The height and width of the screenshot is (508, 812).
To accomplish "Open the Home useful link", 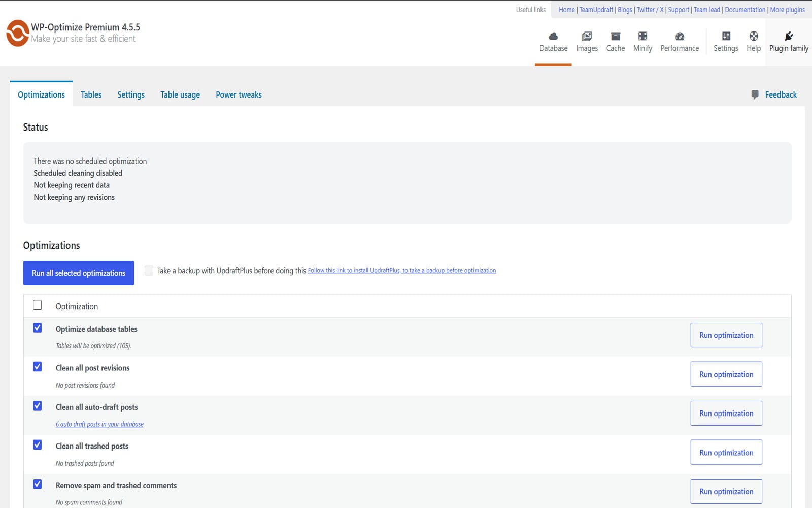I will click(x=567, y=10).
